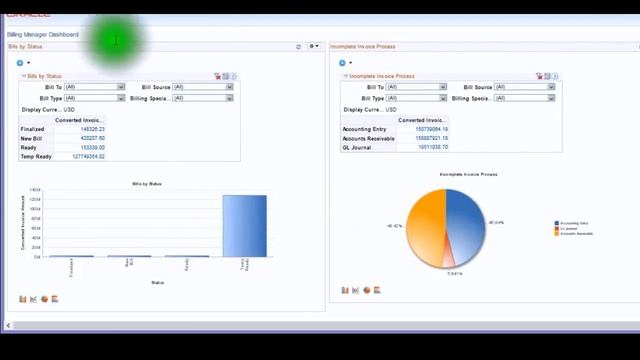Open the Finalized converted invoice amount link
The height and width of the screenshot is (360, 640).
click(x=93, y=129)
